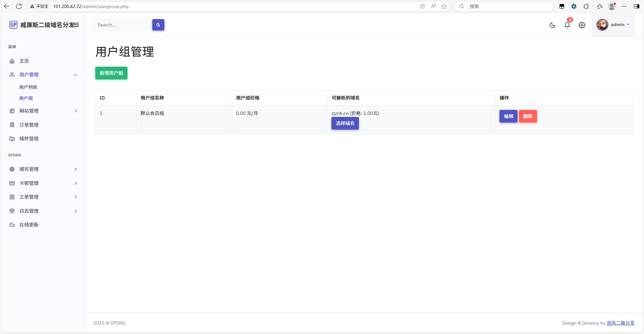Click the sidebar hamburger menu icon
Viewport: 644px width, 334px height.
tap(76, 25)
